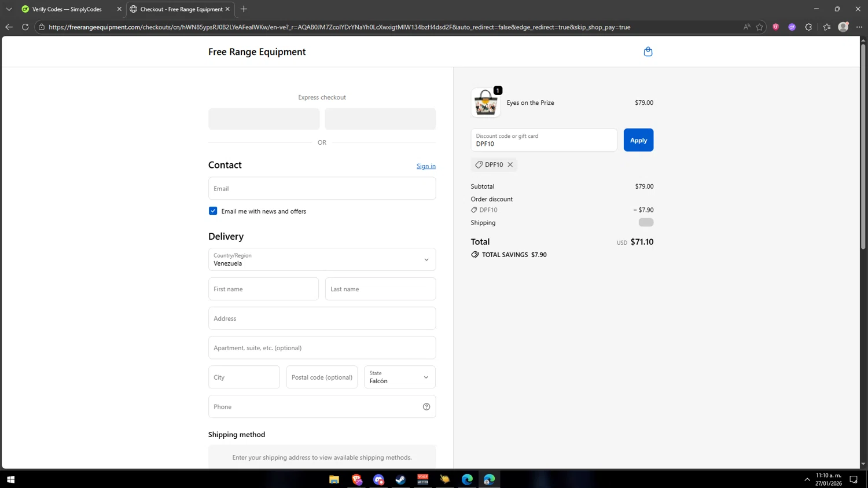Screen dimensions: 868x488
Task: Click the page vertical scrollbar
Action: 863,145
